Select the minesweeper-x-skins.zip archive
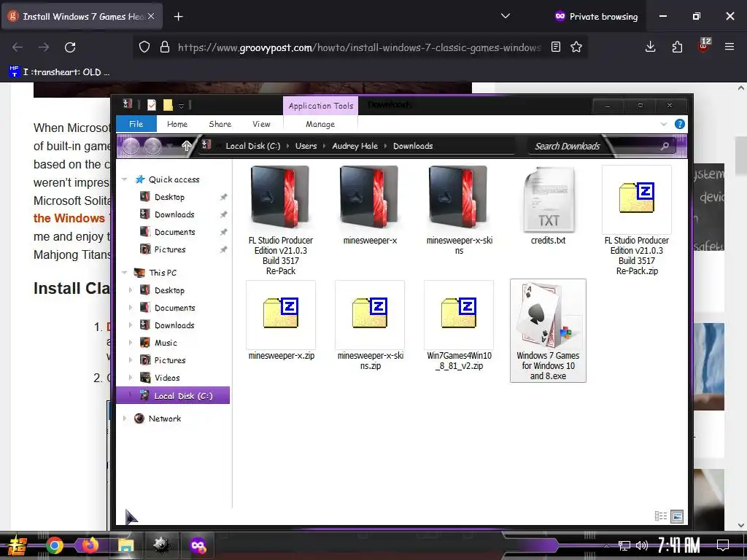The height and width of the screenshot is (560, 747). coord(370,326)
